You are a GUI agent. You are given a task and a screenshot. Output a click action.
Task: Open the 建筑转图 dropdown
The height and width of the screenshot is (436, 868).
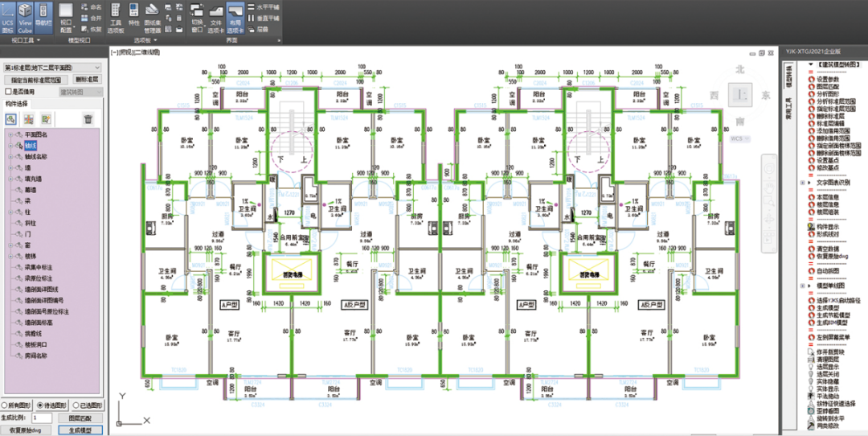(x=80, y=92)
